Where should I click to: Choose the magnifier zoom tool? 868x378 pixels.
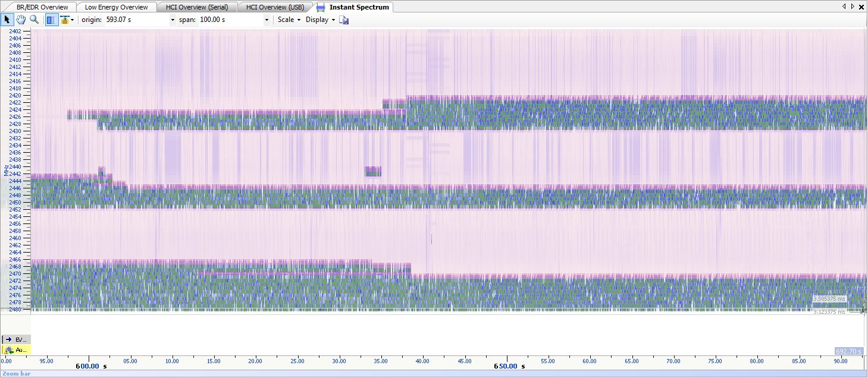click(34, 20)
